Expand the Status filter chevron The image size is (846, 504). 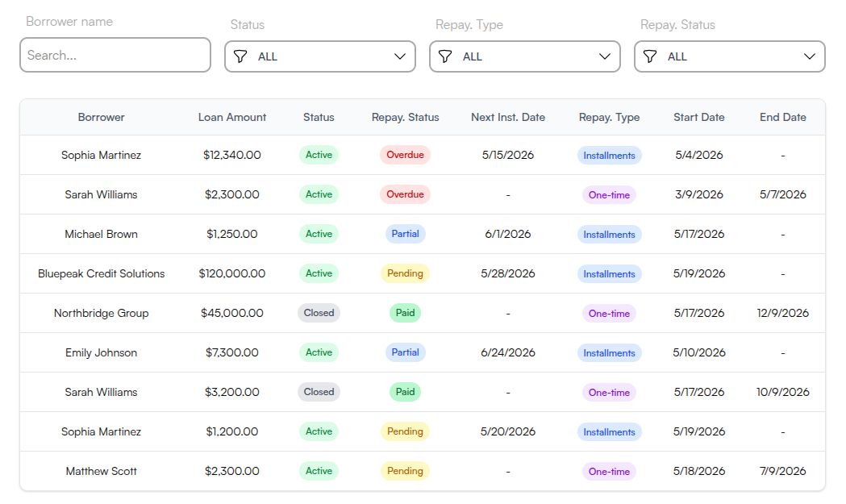[x=400, y=56]
